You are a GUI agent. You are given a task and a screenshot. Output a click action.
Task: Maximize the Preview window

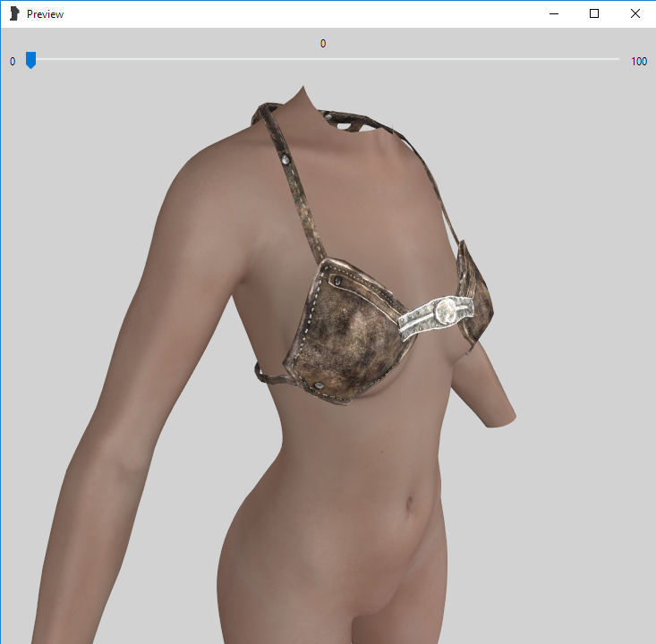click(594, 13)
